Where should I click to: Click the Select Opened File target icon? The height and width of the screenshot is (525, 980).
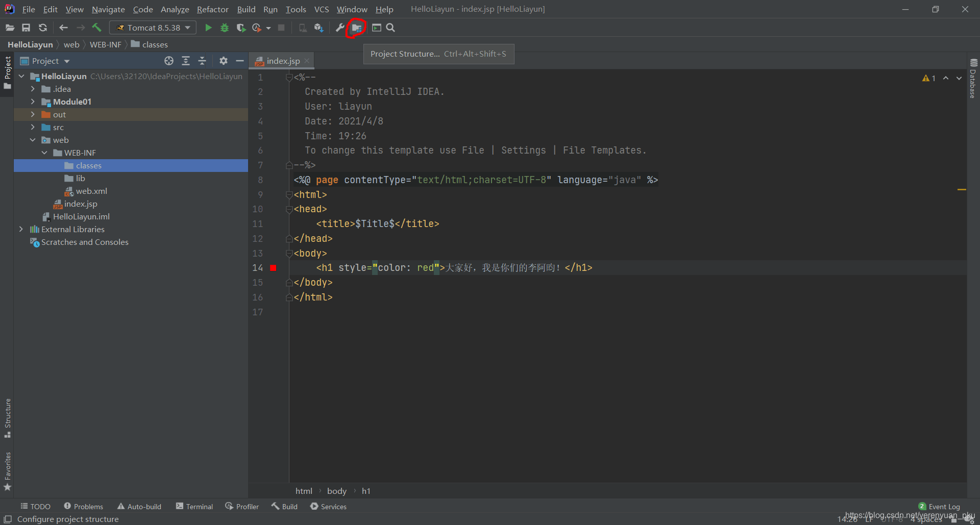click(169, 61)
